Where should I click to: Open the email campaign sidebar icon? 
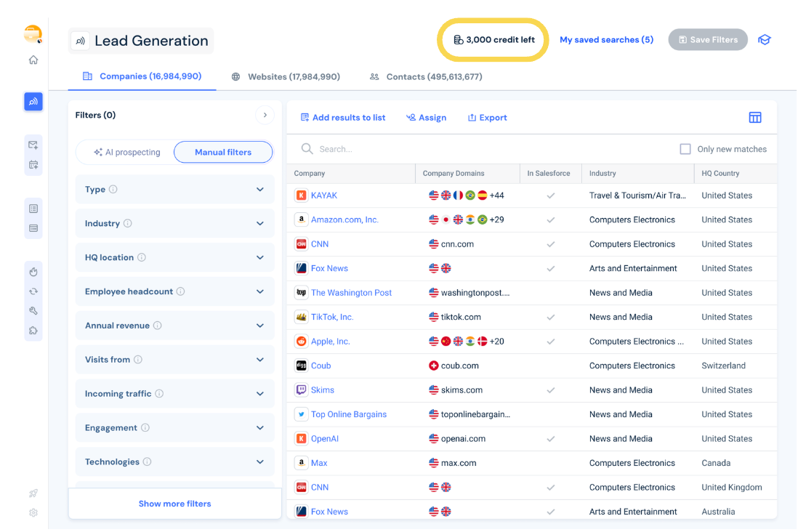point(33,145)
